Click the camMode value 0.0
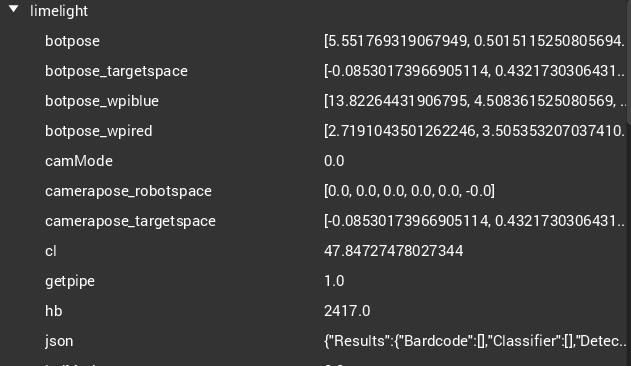This screenshot has width=631, height=366. tap(334, 161)
